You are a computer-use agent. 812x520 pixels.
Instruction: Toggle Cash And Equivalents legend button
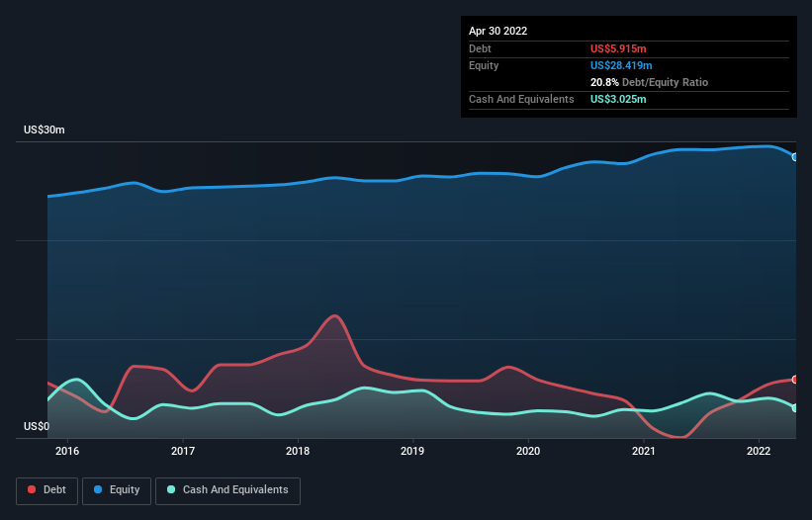[227, 490]
